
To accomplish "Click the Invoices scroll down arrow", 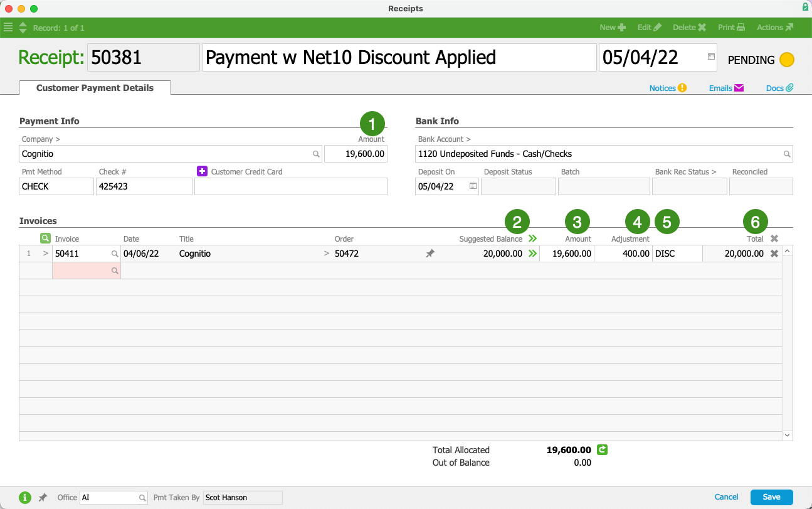I will [788, 435].
